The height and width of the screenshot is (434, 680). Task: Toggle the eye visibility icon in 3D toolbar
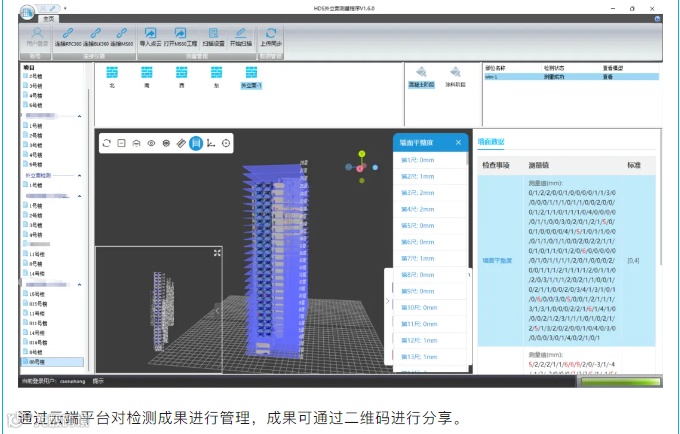pyautogui.click(x=151, y=143)
